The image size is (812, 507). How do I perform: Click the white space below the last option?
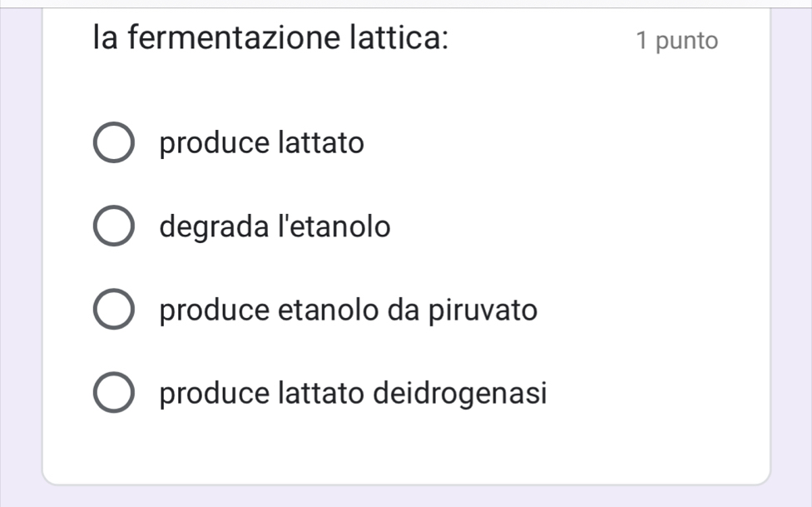pyautogui.click(x=406, y=450)
